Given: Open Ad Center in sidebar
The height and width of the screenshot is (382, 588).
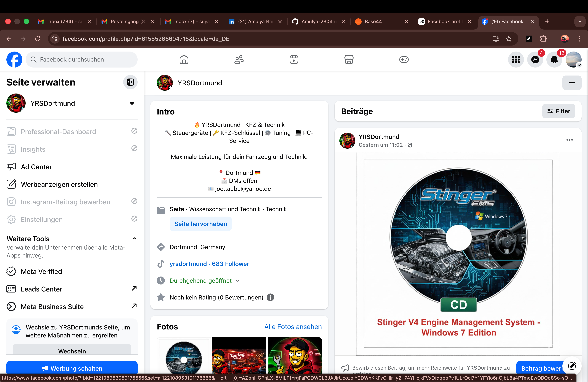Looking at the screenshot, I should 36,167.
